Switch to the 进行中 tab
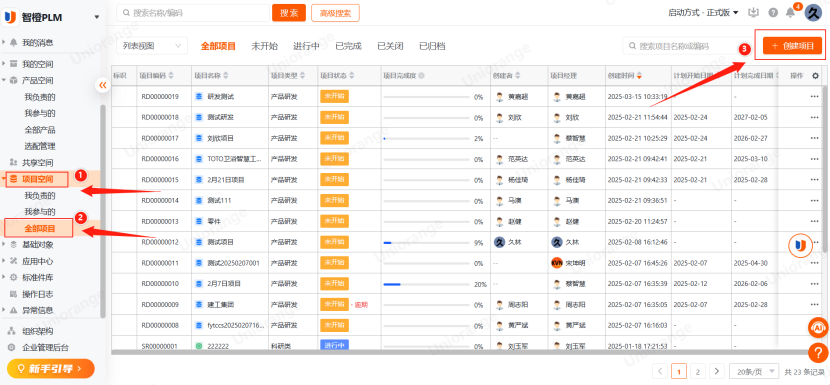Screen dimensions: 830x385 point(306,46)
